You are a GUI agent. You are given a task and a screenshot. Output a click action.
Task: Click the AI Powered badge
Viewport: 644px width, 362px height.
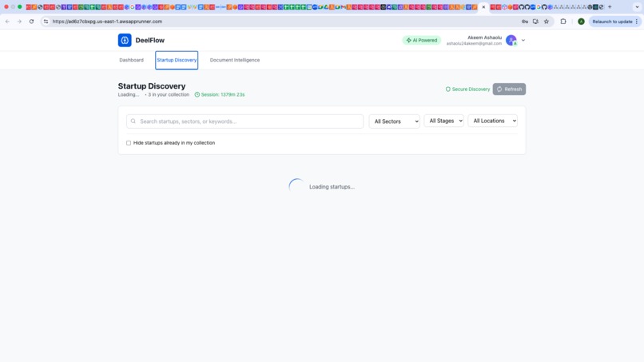pos(421,40)
